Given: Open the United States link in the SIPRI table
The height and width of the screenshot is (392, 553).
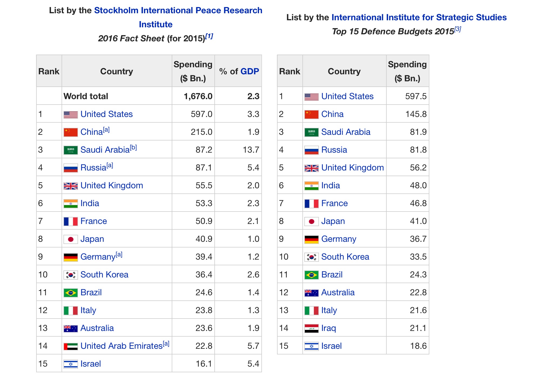Looking at the screenshot, I should 107,114.
